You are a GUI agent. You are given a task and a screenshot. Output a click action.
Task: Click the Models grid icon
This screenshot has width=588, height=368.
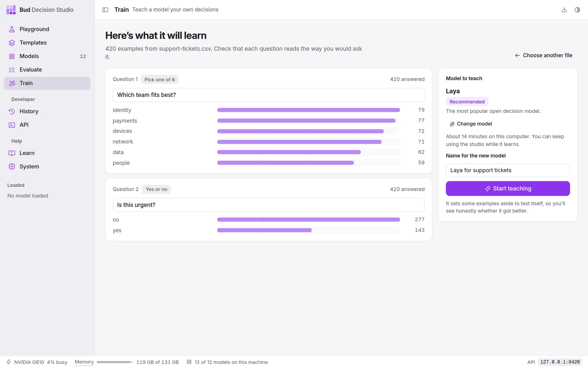point(12,56)
